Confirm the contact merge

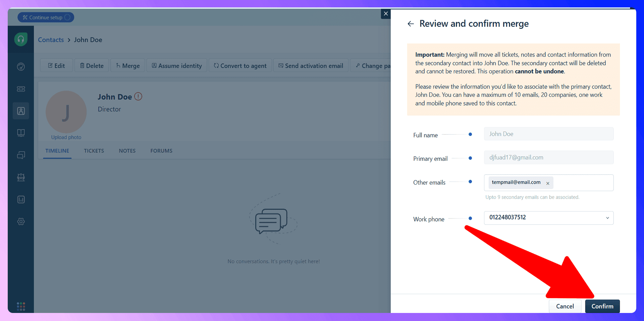pos(602,306)
